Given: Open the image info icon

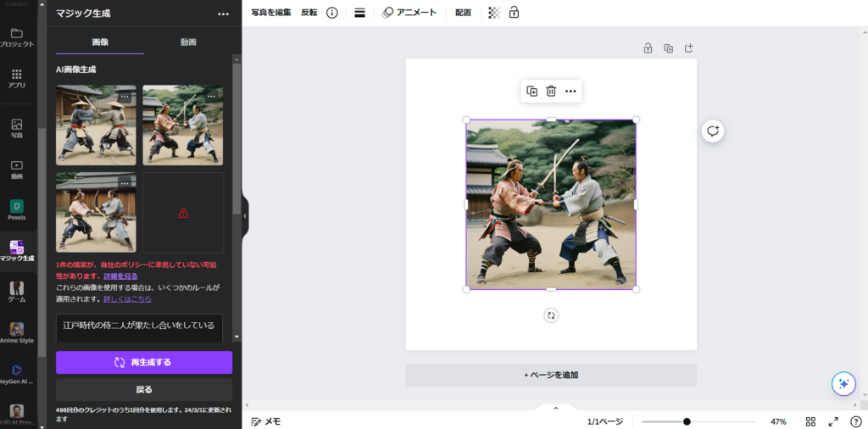Looking at the screenshot, I should 331,13.
